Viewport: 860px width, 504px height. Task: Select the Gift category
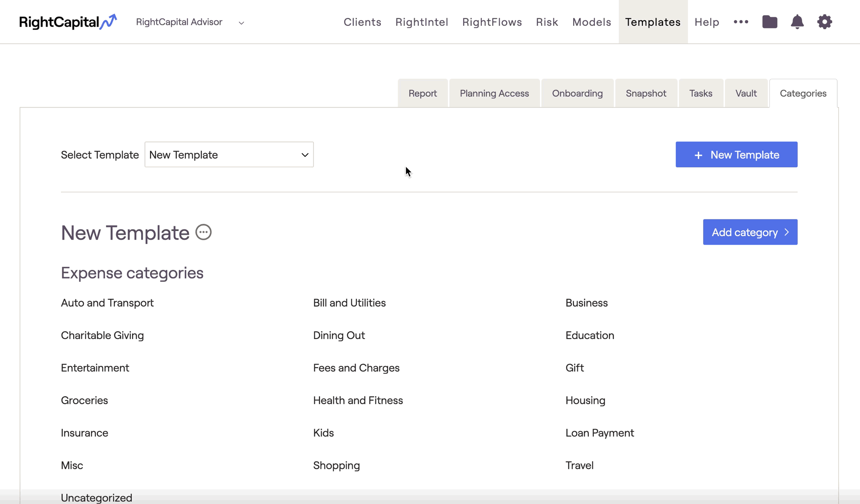(x=574, y=368)
